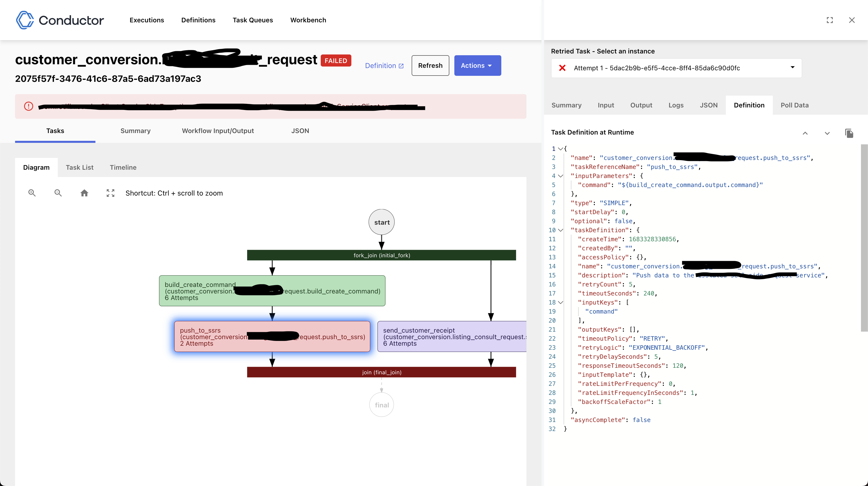This screenshot has width=868, height=486.
Task: Click the Refresh button
Action: 430,65
